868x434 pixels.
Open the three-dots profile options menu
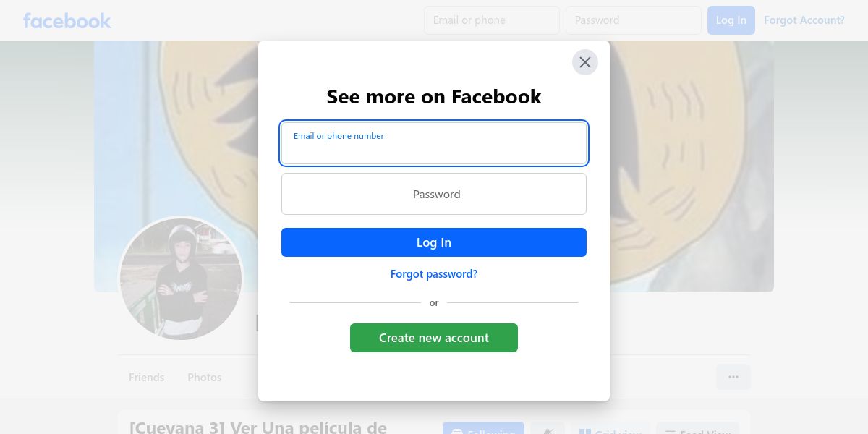733,377
